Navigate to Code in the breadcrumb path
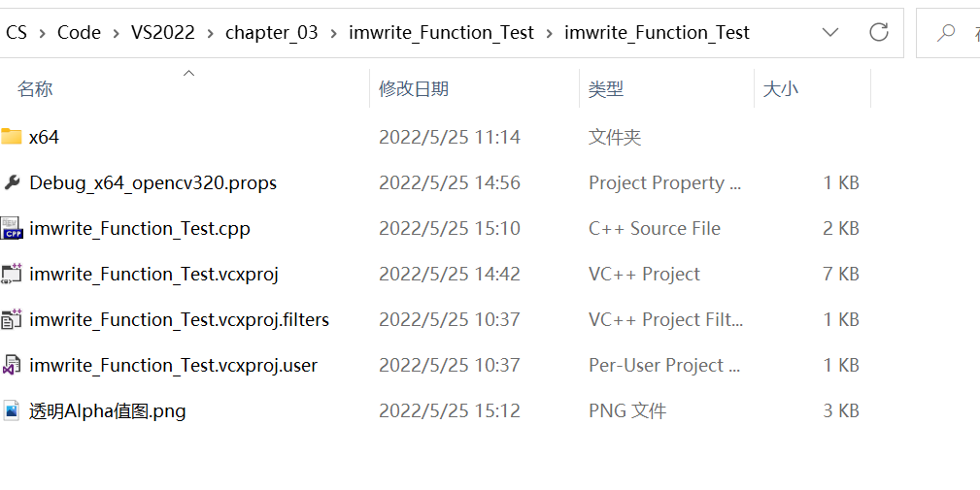The height and width of the screenshot is (490, 980). click(79, 32)
